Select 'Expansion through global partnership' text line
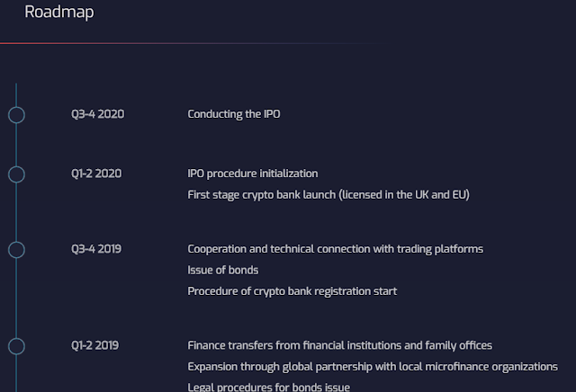This screenshot has height=392, width=576. [x=373, y=367]
